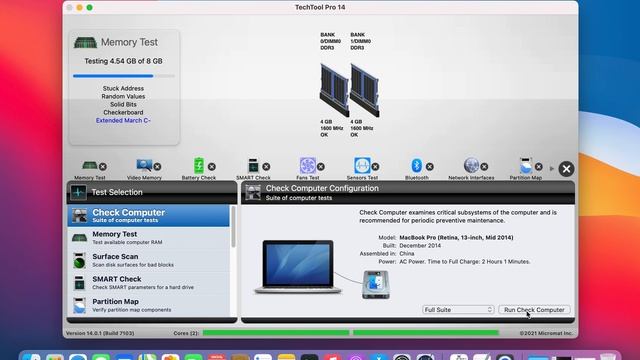
Task: Click 'Random Values' test label
Action: tap(123, 96)
